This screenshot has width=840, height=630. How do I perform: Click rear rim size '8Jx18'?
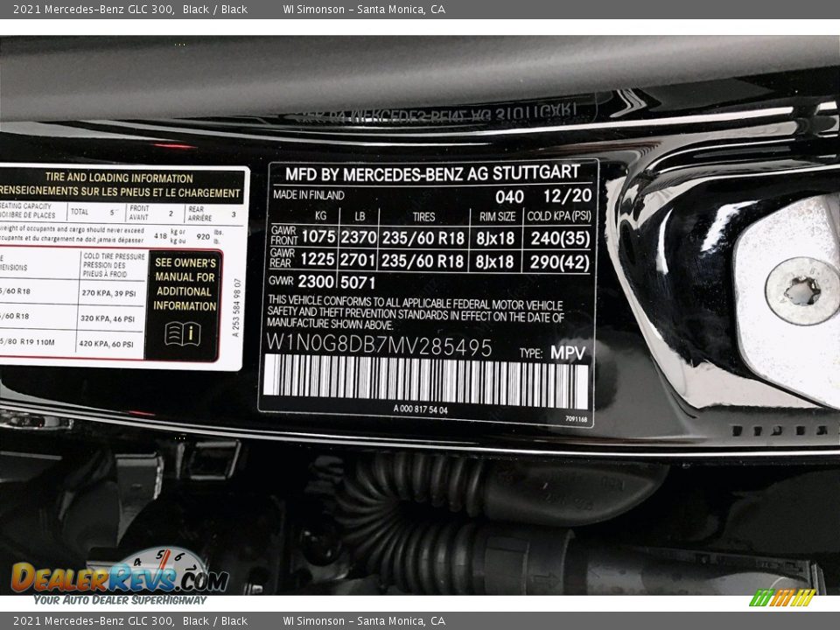pos(494,262)
